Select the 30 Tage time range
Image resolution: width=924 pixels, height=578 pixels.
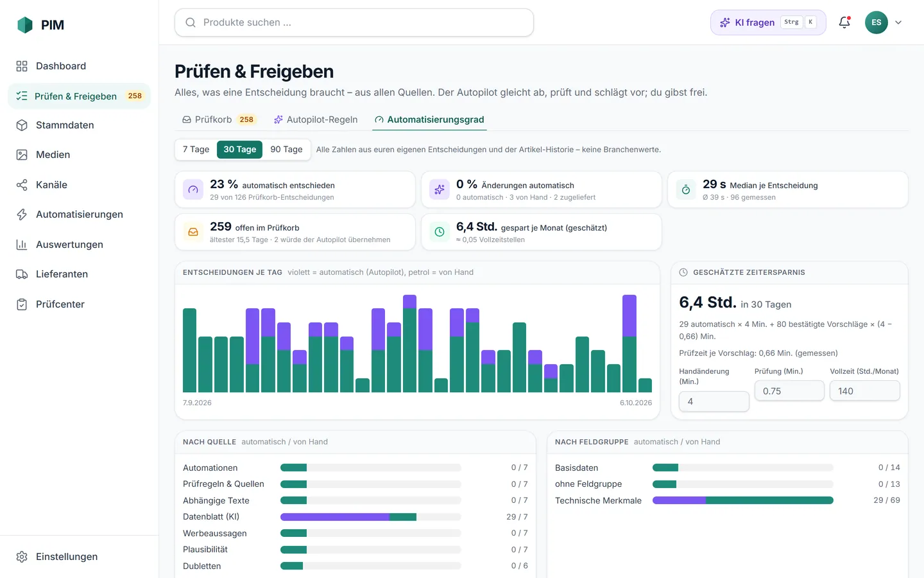[x=239, y=150]
